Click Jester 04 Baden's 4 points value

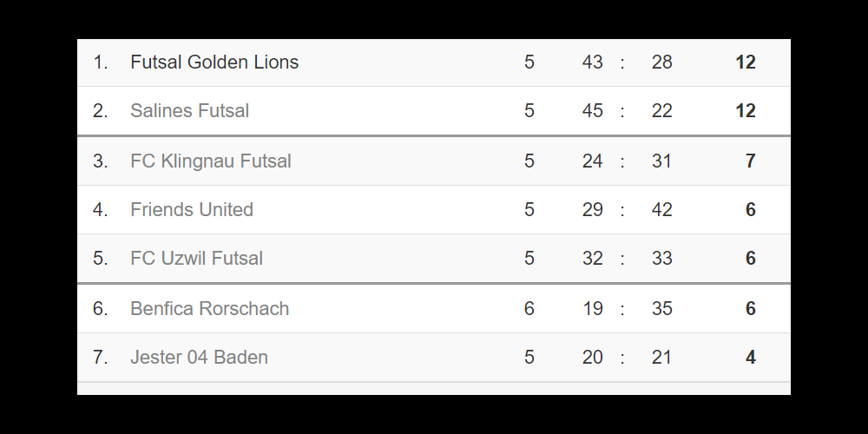tap(750, 358)
